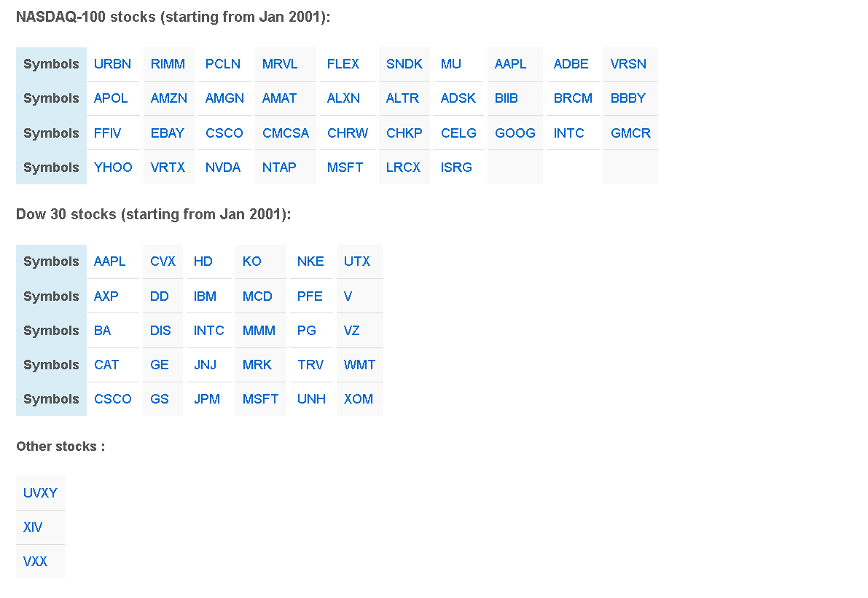Open the DD stock link
The image size is (868, 598).
[160, 296]
